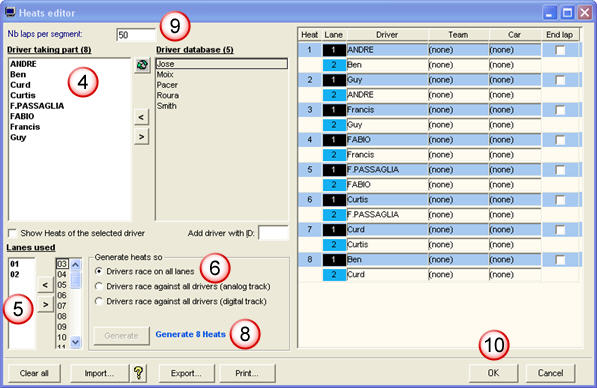597x388 pixels.
Task: Select F.PASSAGLIA in drivers taking part list
Action: tap(37, 106)
